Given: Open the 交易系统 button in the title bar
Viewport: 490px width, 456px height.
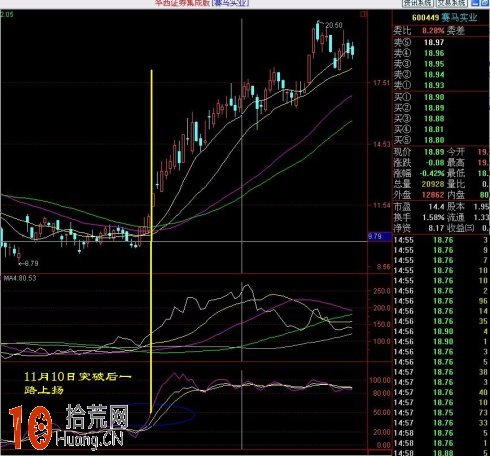Looking at the screenshot, I should (452, 3).
